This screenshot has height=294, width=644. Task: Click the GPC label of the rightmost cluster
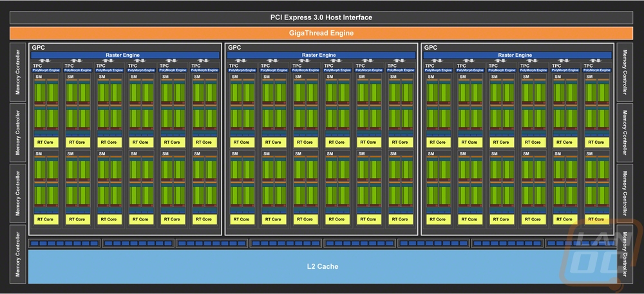point(431,48)
